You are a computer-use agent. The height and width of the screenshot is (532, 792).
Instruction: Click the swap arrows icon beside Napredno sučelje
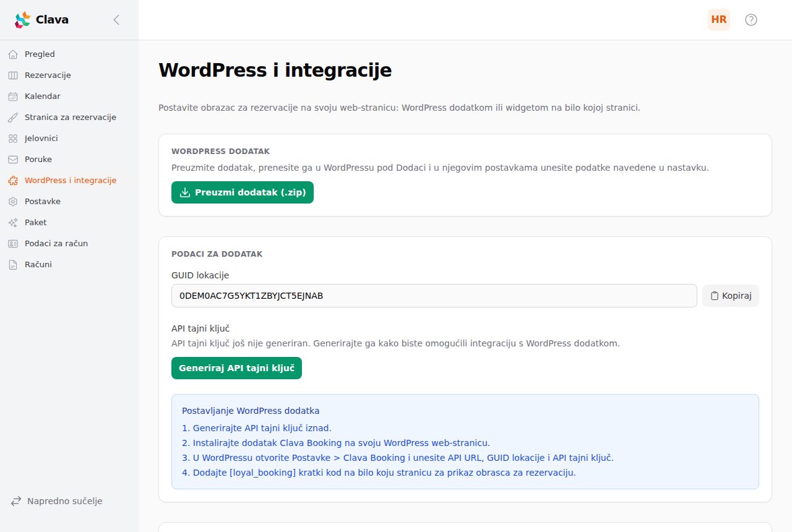tap(16, 501)
